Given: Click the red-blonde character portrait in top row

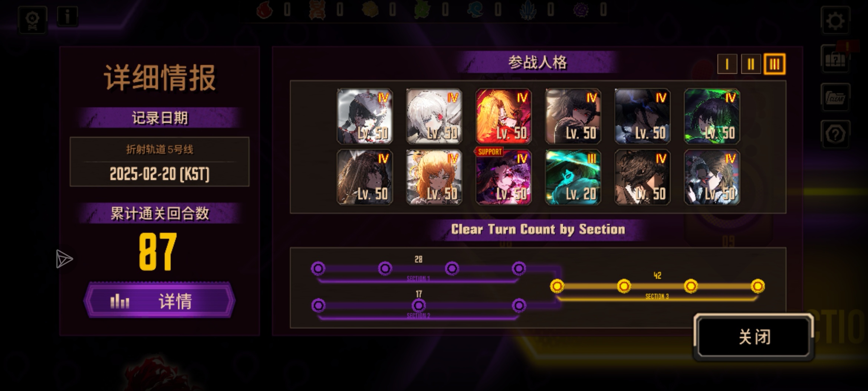Looking at the screenshot, I should point(503,116).
